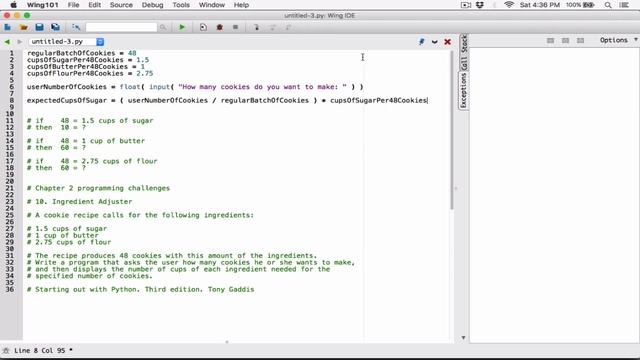Open the Edit menu
The image size is (640, 360).
click(94, 5)
